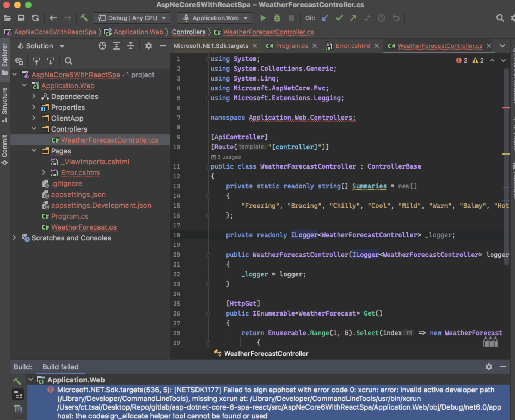
Task: Open Solution panel gear settings
Action: pyautogui.click(x=148, y=46)
